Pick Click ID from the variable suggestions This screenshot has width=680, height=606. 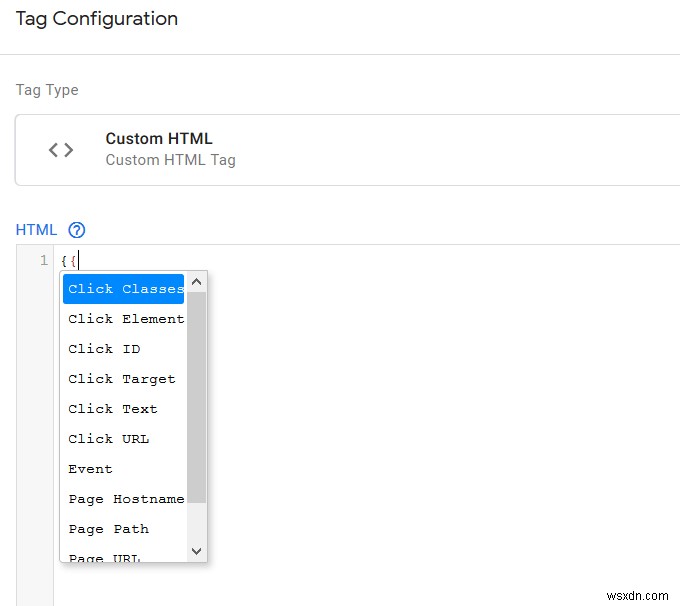pos(124,349)
